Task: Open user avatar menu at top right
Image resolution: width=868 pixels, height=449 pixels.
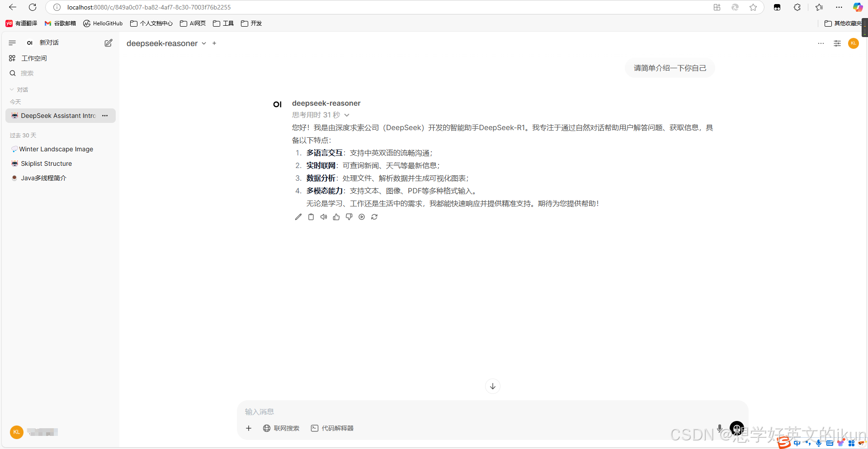Action: tap(854, 43)
